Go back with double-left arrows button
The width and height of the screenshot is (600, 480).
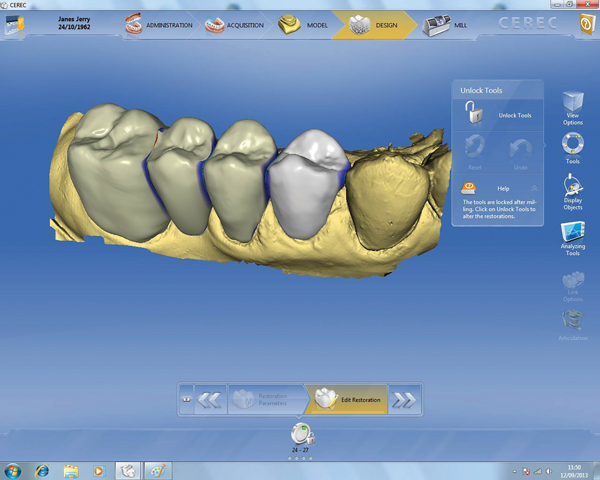(x=209, y=399)
